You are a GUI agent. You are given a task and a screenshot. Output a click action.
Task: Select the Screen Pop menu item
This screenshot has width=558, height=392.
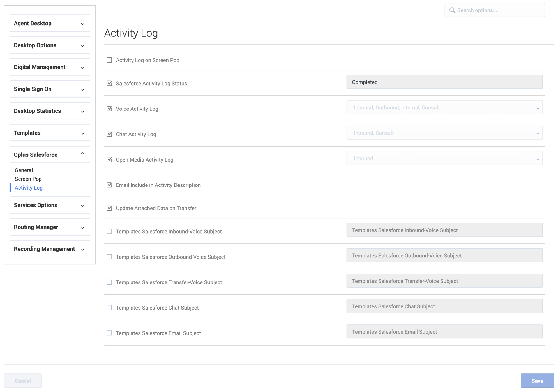pyautogui.click(x=28, y=179)
